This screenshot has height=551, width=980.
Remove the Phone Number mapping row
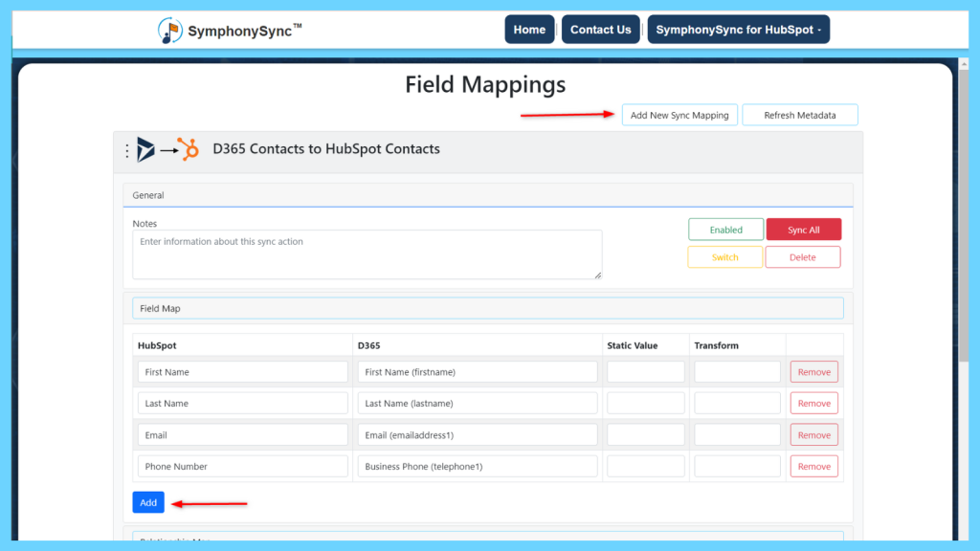813,466
